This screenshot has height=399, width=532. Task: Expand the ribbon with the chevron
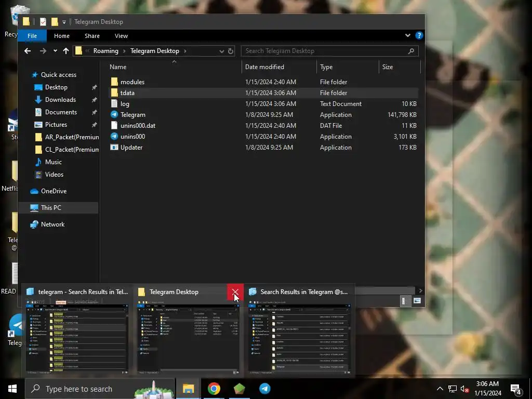click(x=407, y=35)
